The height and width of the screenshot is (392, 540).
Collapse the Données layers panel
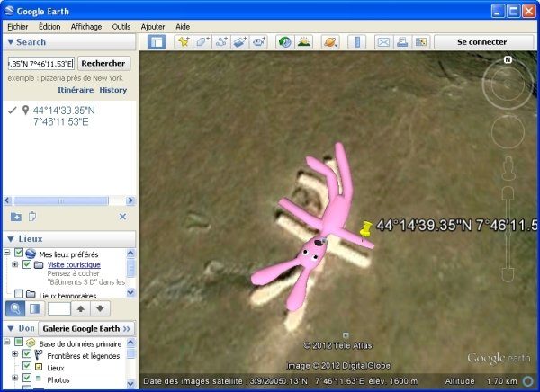point(11,328)
